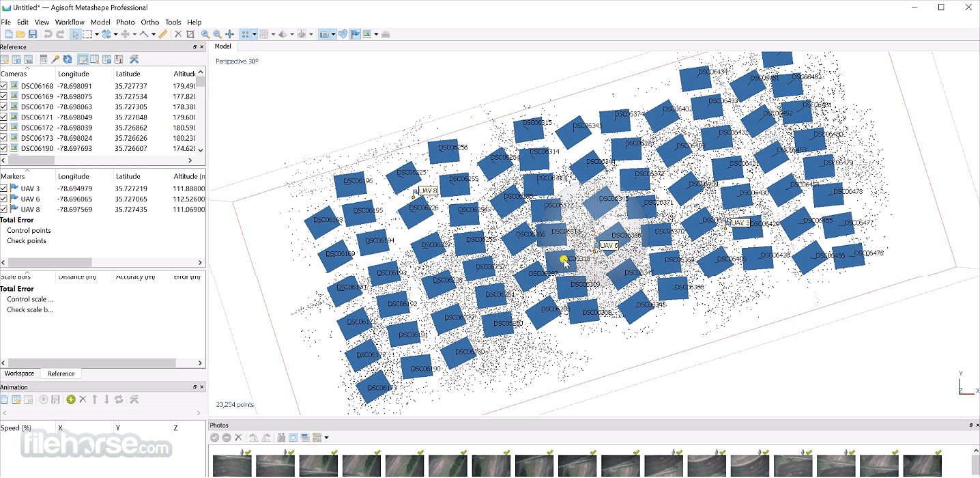Redo the last action
The height and width of the screenshot is (478, 980).
pyautogui.click(x=60, y=34)
